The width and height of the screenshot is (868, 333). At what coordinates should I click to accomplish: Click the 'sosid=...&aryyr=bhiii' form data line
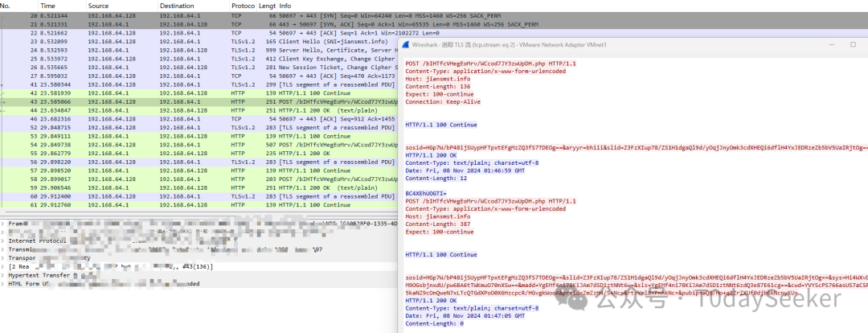(636, 148)
